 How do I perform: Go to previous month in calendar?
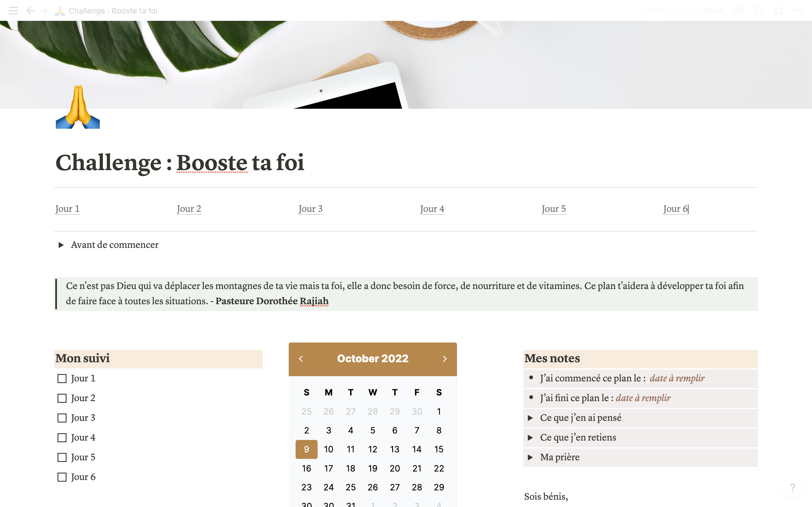[301, 359]
